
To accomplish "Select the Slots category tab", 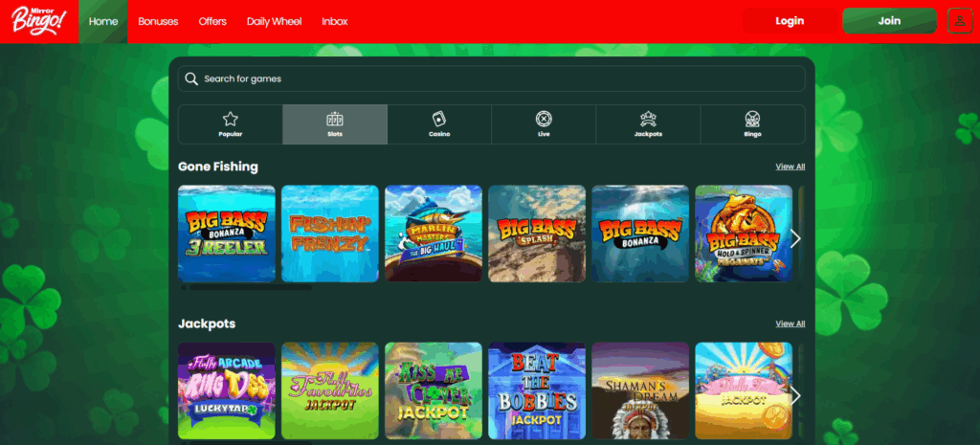I will (335, 124).
